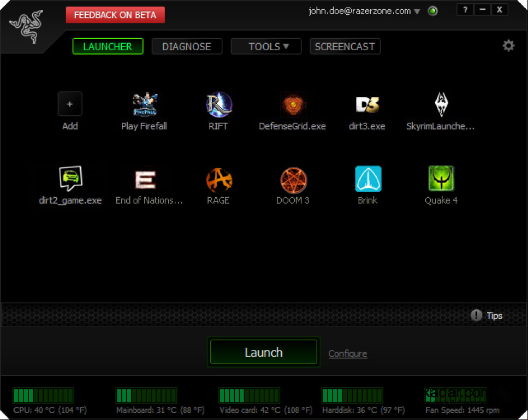Select the dirt3.exe game icon

pyautogui.click(x=367, y=104)
